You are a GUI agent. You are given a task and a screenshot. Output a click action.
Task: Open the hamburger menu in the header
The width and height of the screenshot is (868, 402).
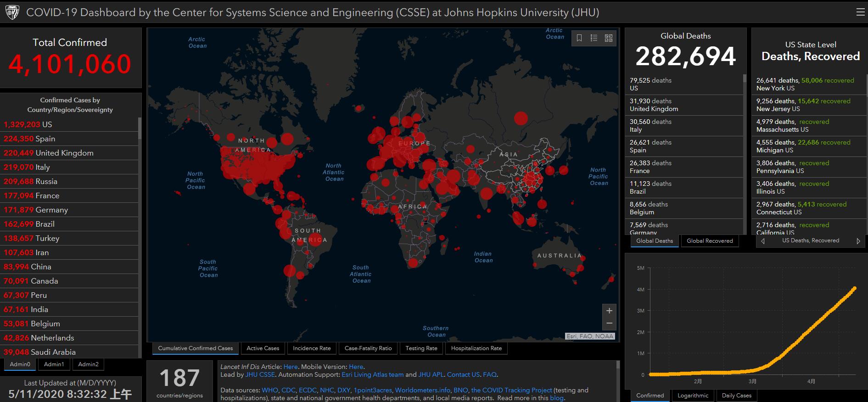(x=860, y=12)
